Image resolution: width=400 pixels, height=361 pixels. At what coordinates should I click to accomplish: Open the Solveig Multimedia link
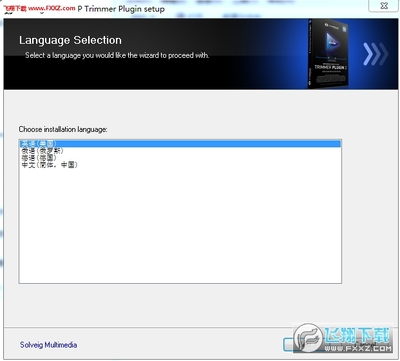(48, 345)
